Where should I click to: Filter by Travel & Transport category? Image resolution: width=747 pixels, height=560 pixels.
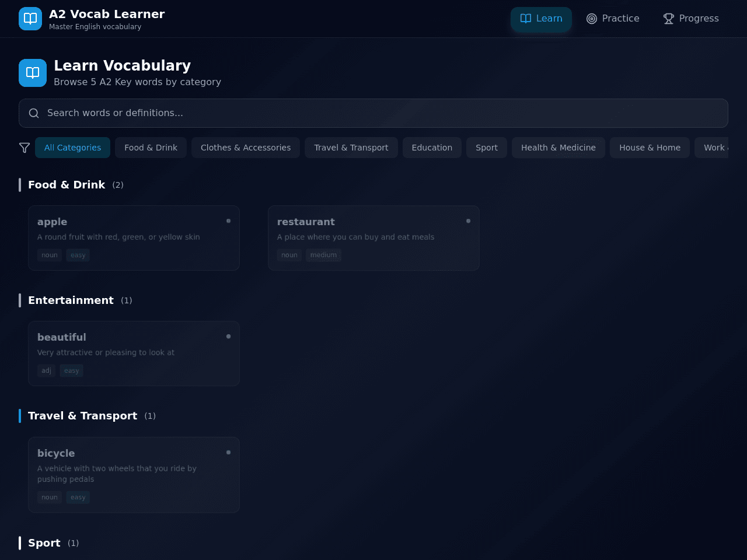tap(351, 148)
